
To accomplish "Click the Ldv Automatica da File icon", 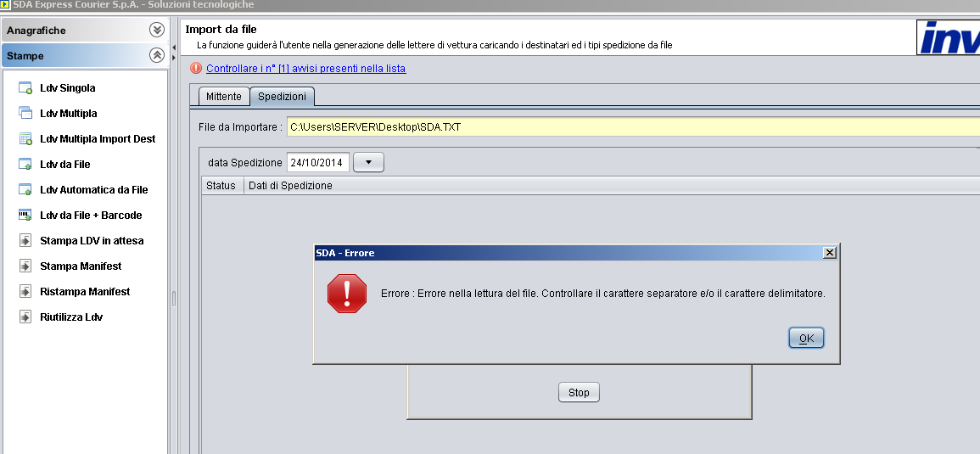I will tap(25, 189).
